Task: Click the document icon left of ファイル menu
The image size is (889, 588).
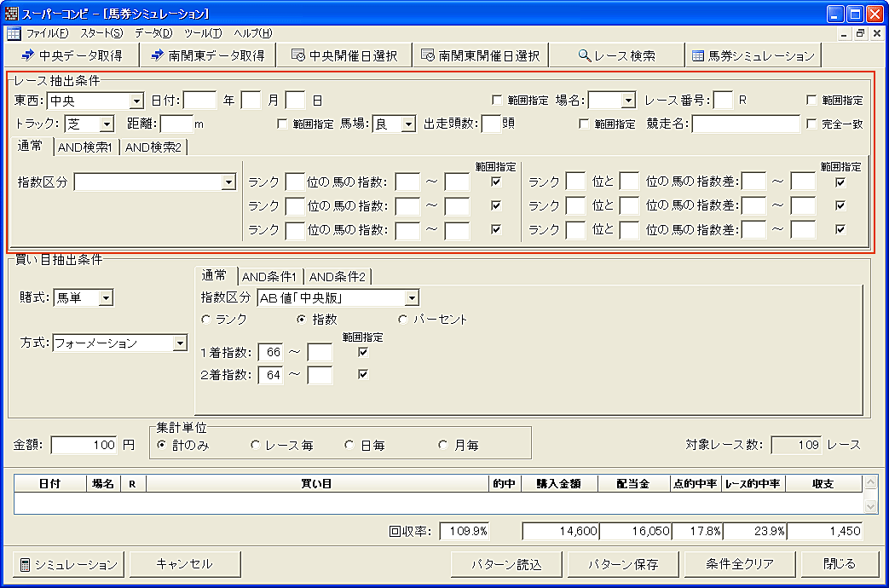Action: [14, 33]
